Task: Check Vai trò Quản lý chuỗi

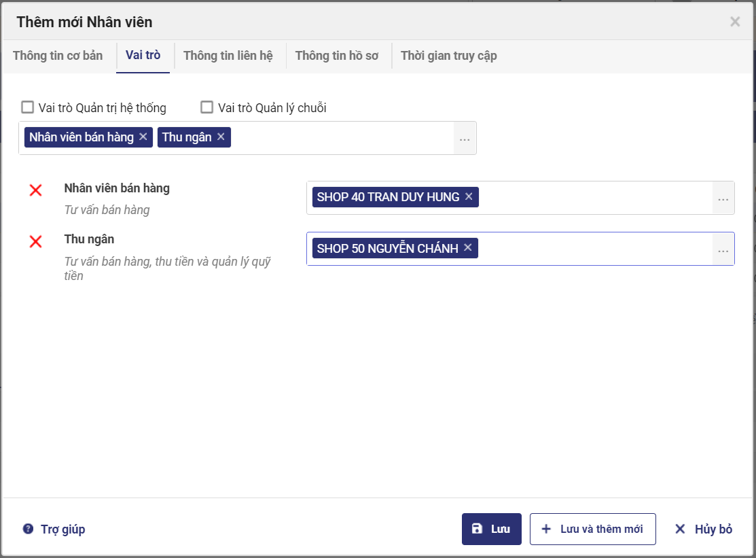Action: tap(207, 107)
